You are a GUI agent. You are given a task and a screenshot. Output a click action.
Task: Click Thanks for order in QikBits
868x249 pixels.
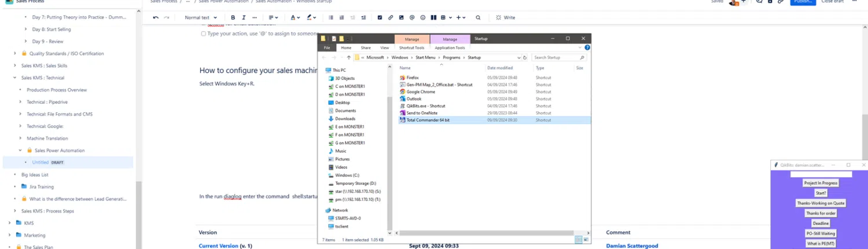pos(821,213)
